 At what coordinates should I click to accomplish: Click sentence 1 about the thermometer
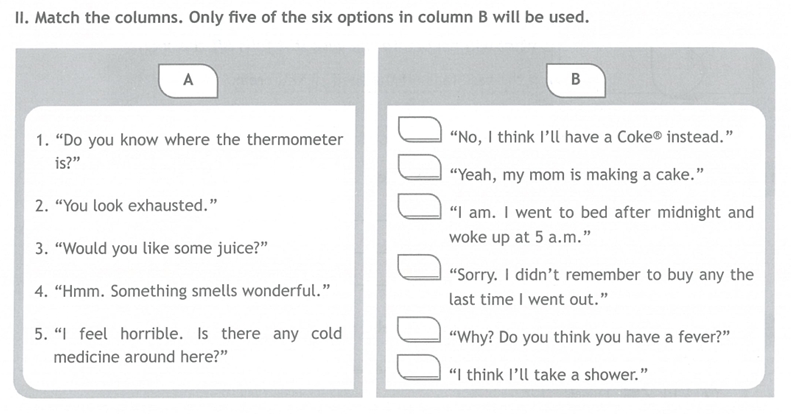click(x=189, y=151)
